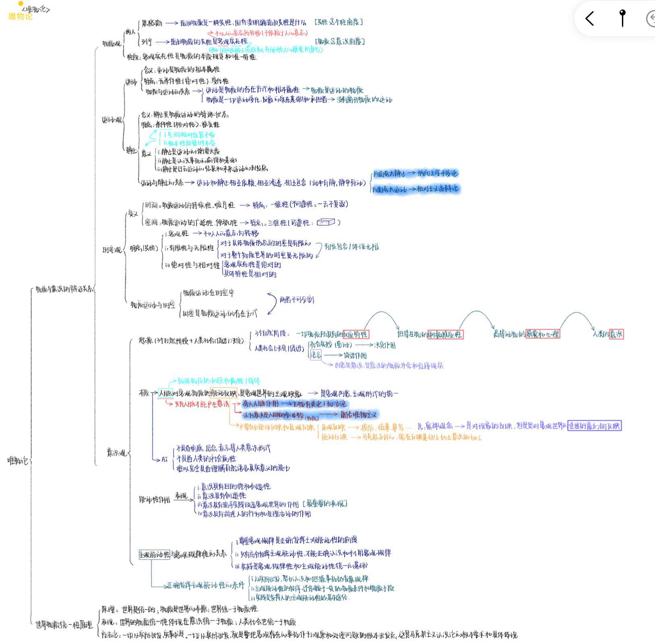Click the red-boxed 反应特性 label
Screen dimensions: 655x644
click(x=355, y=334)
